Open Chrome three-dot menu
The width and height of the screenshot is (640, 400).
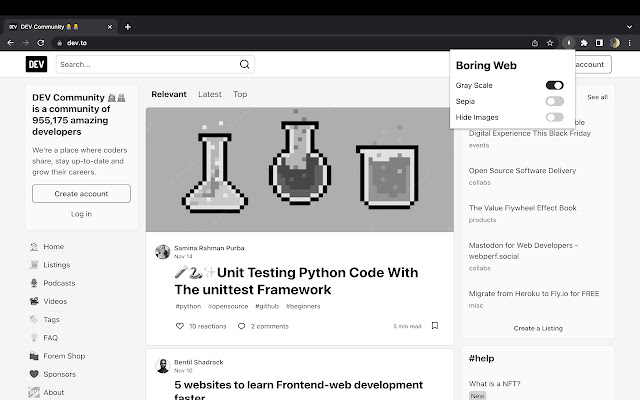click(630, 43)
